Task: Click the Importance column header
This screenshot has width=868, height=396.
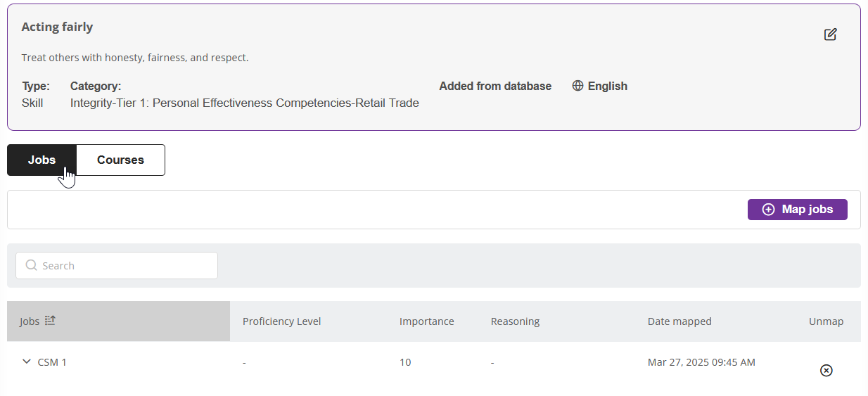Action: 426,321
